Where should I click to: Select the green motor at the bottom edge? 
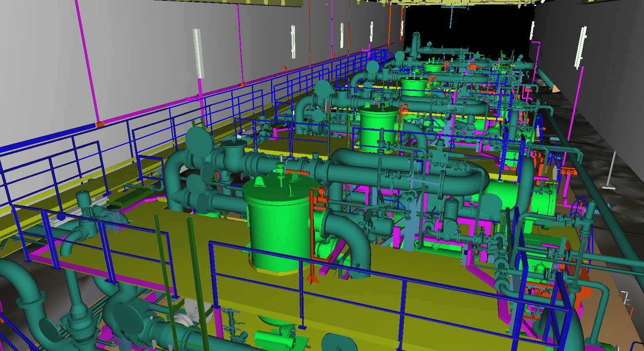coord(274,338)
